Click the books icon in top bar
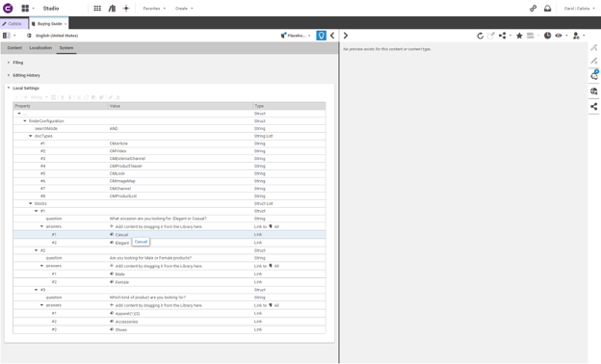 click(112, 8)
